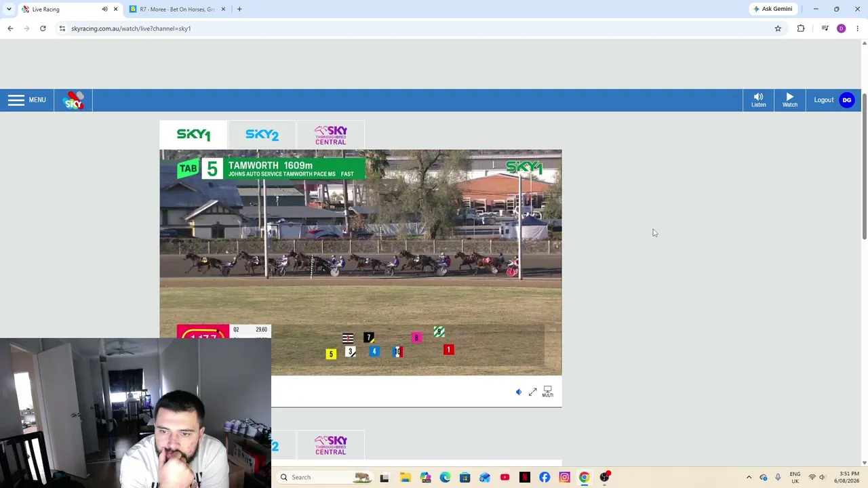Reload the current page
This screenshot has width=868, height=488.
point(43,28)
